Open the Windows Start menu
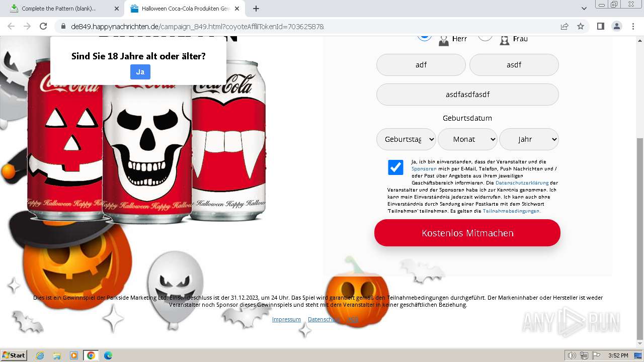The width and height of the screenshot is (644, 362). (x=14, y=355)
